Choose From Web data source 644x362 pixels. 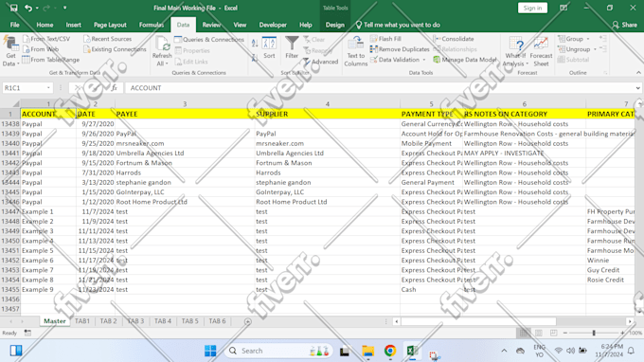[41, 49]
